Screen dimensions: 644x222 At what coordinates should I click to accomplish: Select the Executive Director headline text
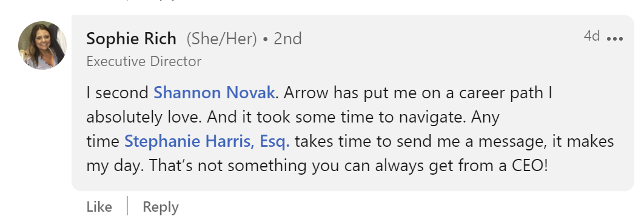point(144,62)
